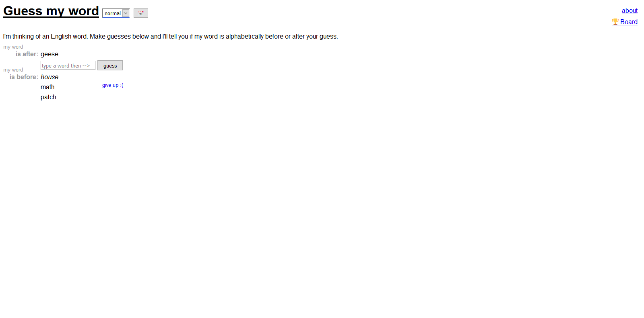Select the word patch in before list
Screen dimensions: 644x318
(48, 97)
